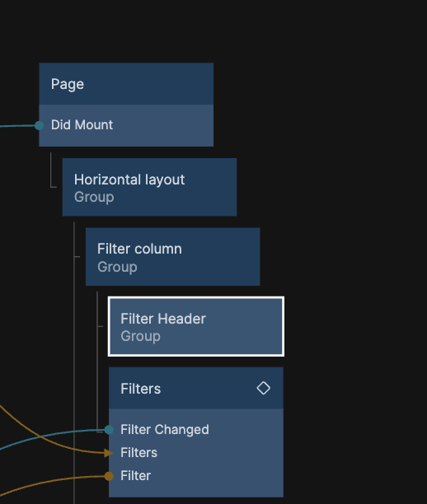Click the Did Mount port label
The image size is (427, 504).
click(x=82, y=125)
